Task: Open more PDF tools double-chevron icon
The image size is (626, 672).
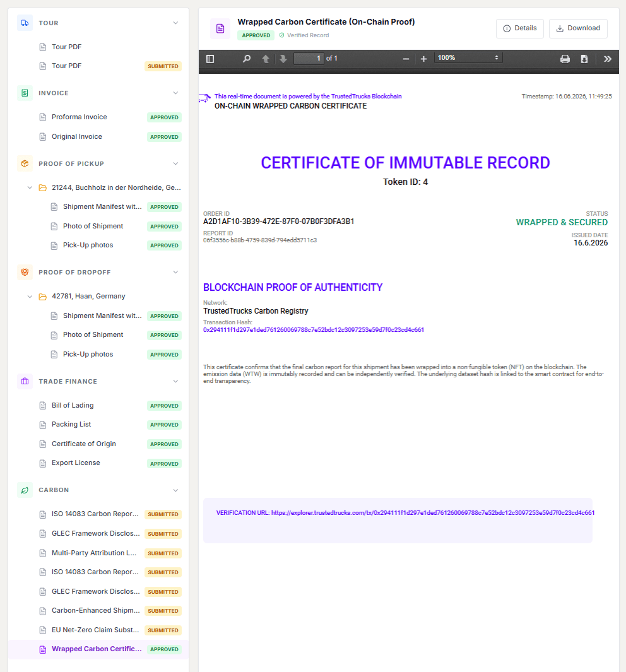Action: coord(608,59)
